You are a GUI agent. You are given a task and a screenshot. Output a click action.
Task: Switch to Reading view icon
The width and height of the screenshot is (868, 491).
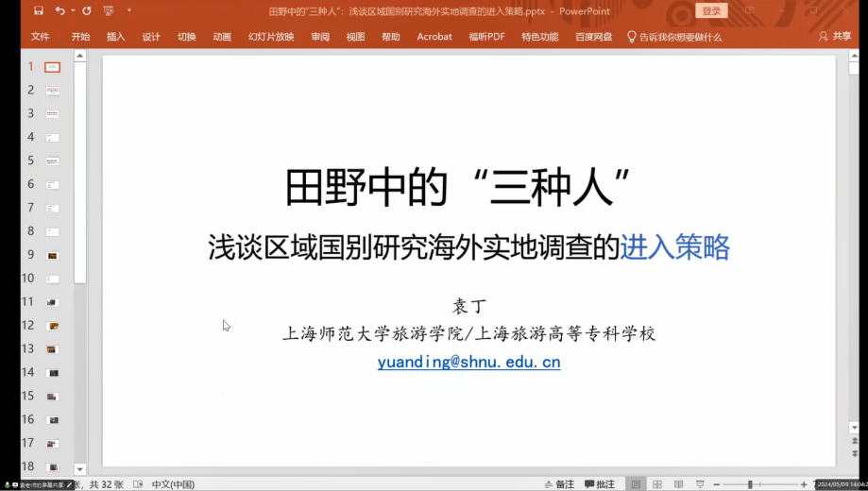click(678, 484)
